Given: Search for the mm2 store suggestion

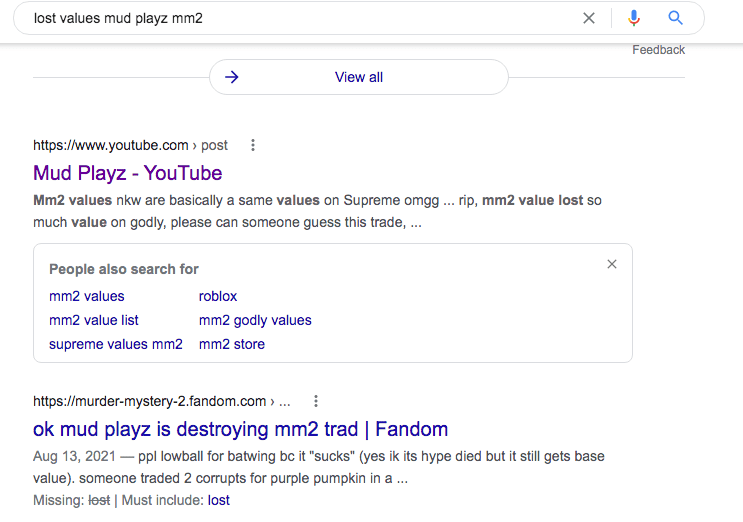Looking at the screenshot, I should [232, 344].
